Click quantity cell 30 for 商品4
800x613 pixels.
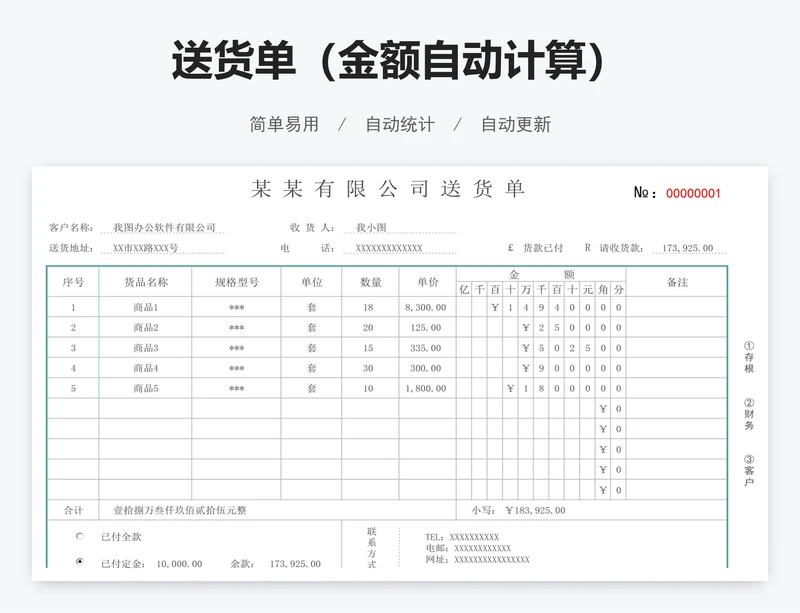click(x=368, y=368)
